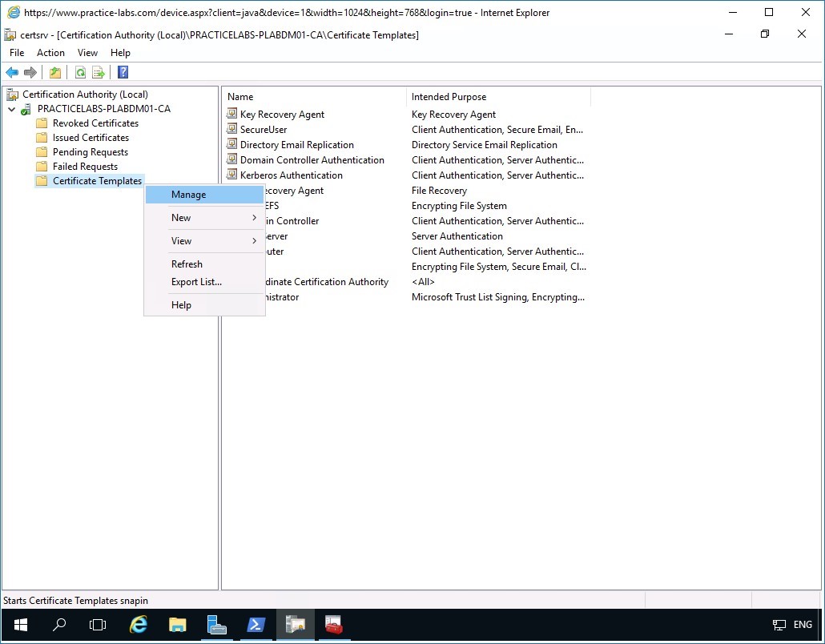Click the Issued Certificates folder icon
Viewport: 825px width, 644px height.
42,138
